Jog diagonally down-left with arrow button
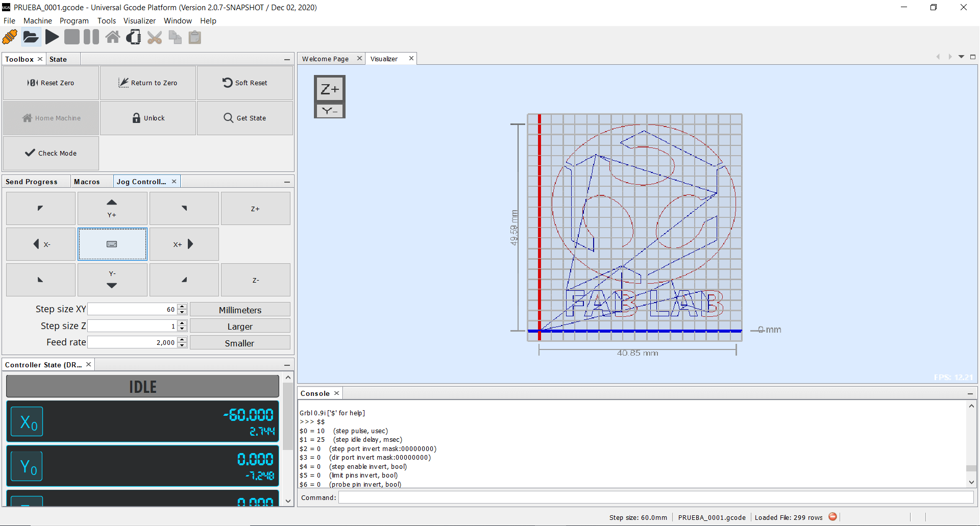Screen dimensions: 980x526 pyautogui.click(x=41, y=280)
